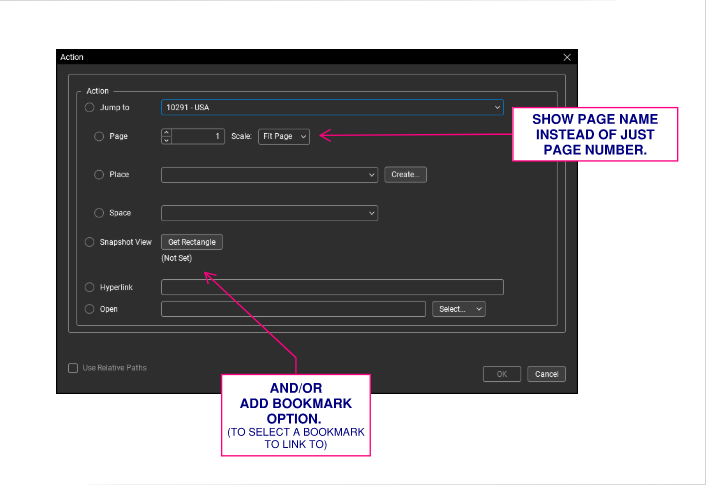Open the Select... dropdown button
Image resolution: width=706 pixels, height=485 pixels.
459,309
